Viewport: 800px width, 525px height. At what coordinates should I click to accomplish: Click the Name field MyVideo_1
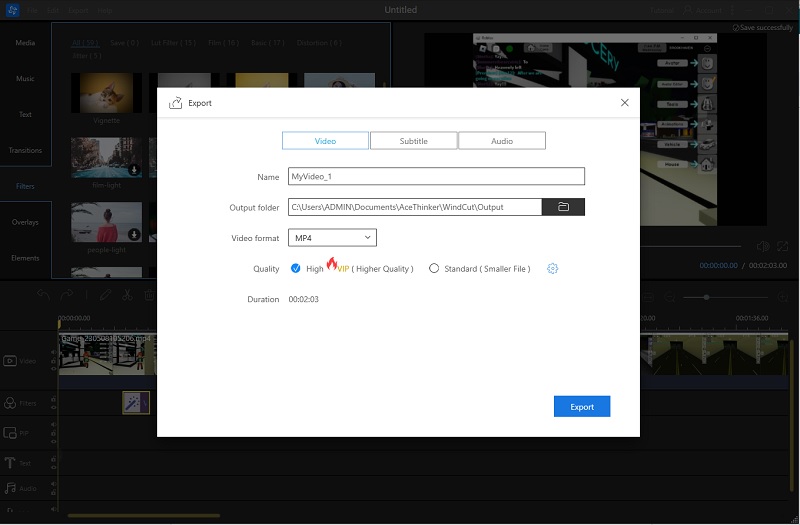point(436,177)
